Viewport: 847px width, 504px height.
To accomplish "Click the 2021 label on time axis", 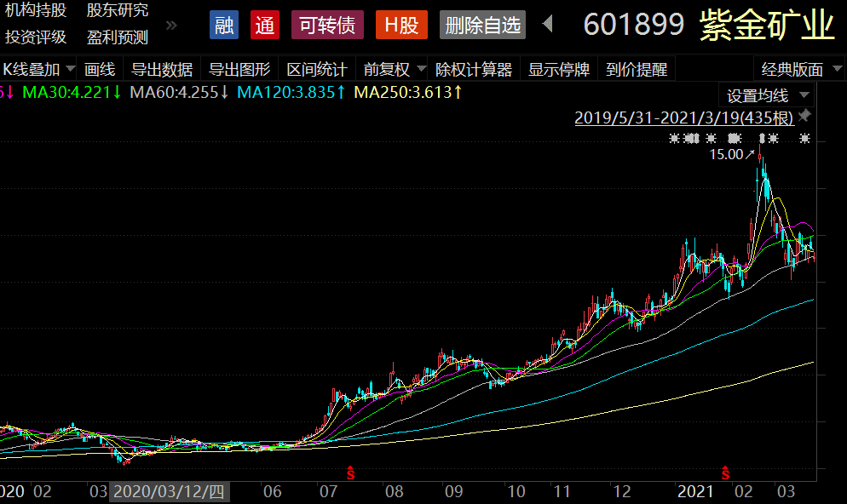I will click(x=695, y=491).
